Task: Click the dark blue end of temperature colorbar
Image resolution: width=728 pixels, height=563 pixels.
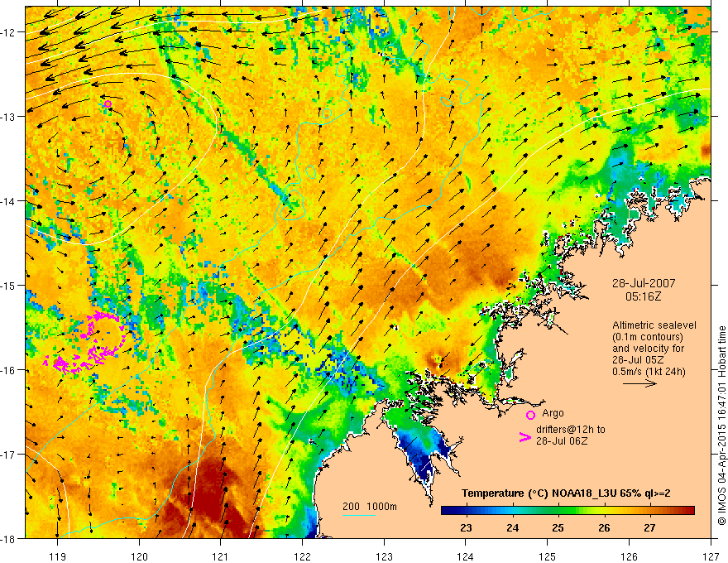Action: pyautogui.click(x=447, y=511)
